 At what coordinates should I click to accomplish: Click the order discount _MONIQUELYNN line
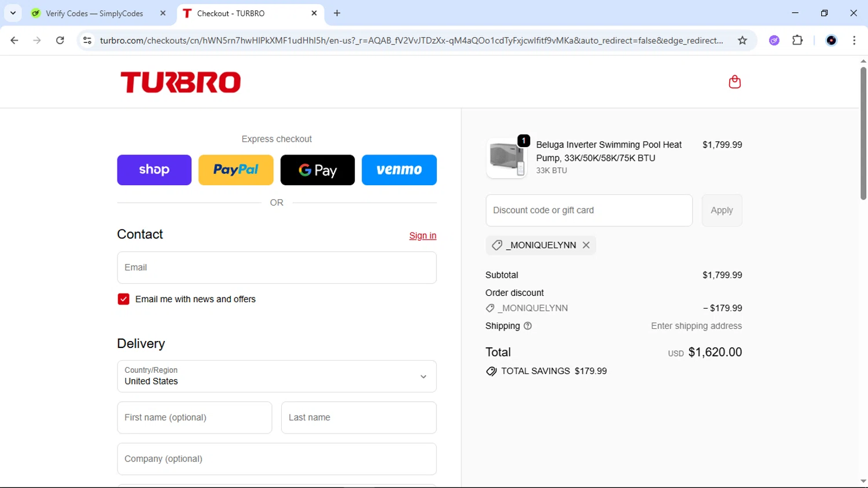(532, 308)
